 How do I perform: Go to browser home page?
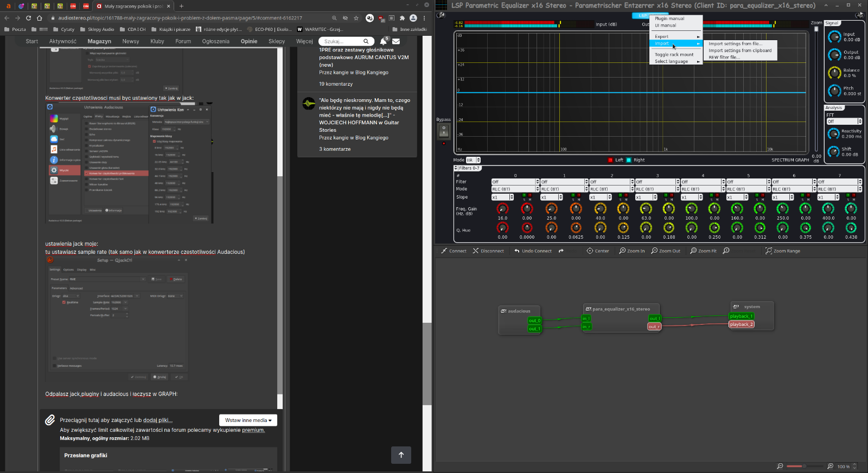39,18
